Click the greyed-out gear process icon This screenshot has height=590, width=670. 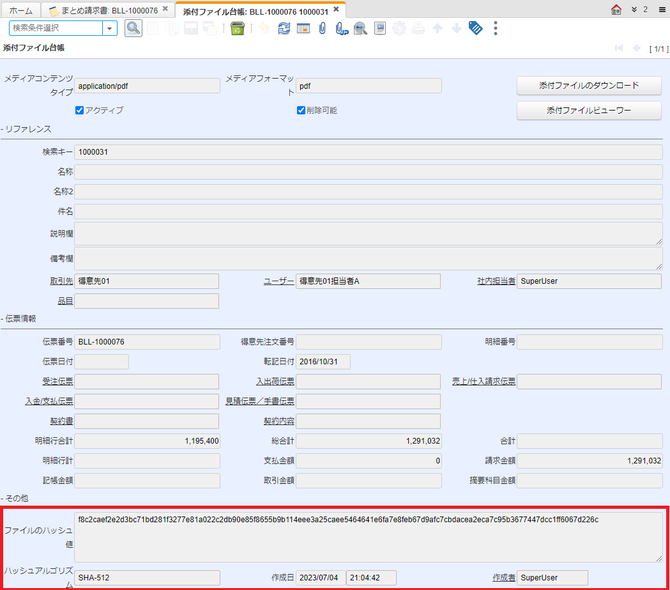pyautogui.click(x=399, y=28)
